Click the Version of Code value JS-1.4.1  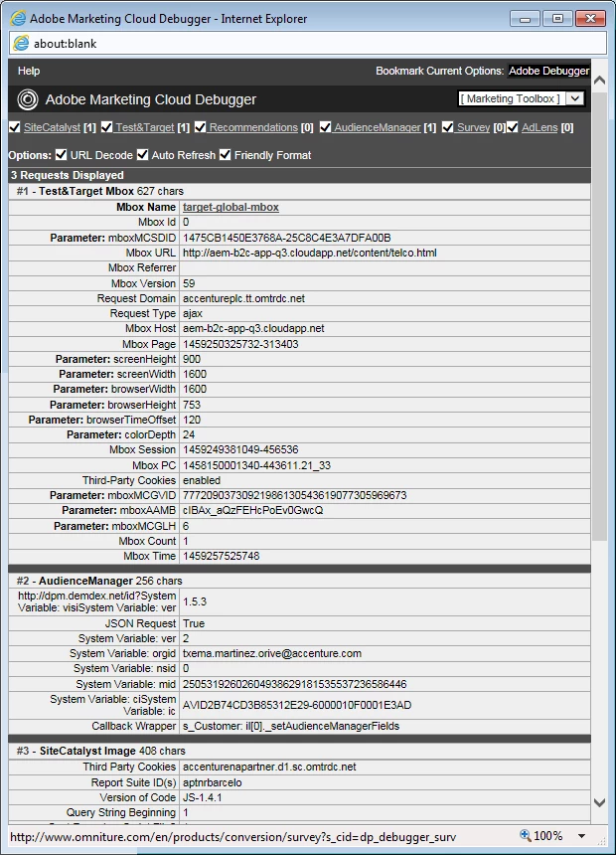(203, 797)
